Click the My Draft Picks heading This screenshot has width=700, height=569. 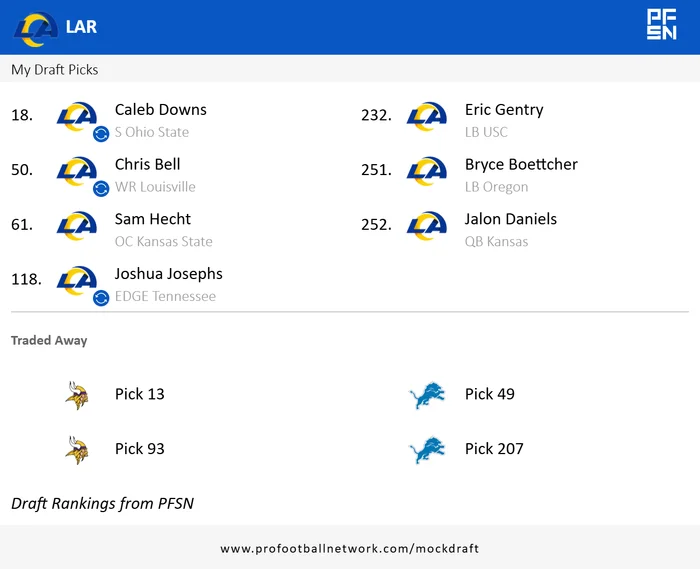coord(54,70)
